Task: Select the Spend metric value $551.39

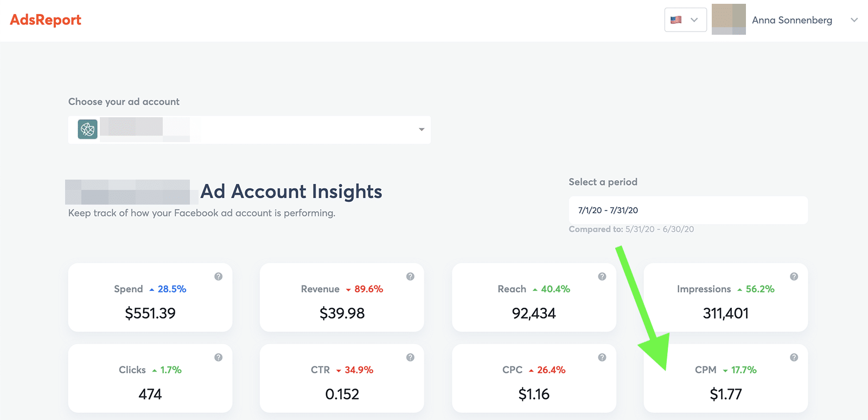Action: coord(150,313)
